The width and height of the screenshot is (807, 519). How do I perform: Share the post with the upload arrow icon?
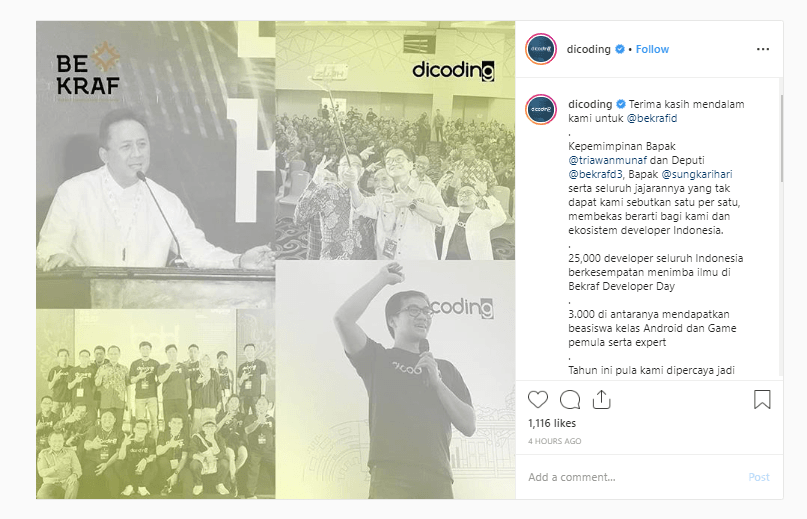tap(601, 399)
